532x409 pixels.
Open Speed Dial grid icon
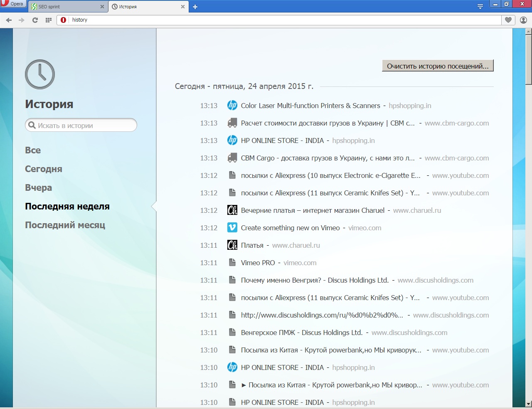point(48,20)
